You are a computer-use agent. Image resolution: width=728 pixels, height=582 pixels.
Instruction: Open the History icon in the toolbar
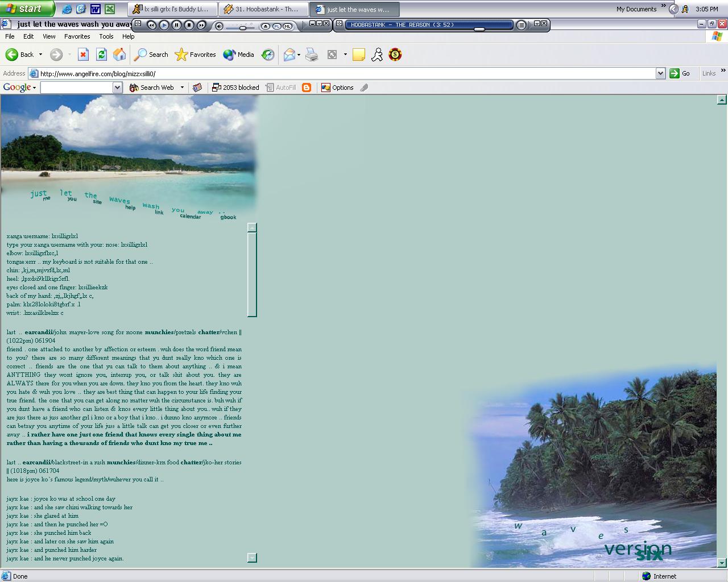coord(268,55)
